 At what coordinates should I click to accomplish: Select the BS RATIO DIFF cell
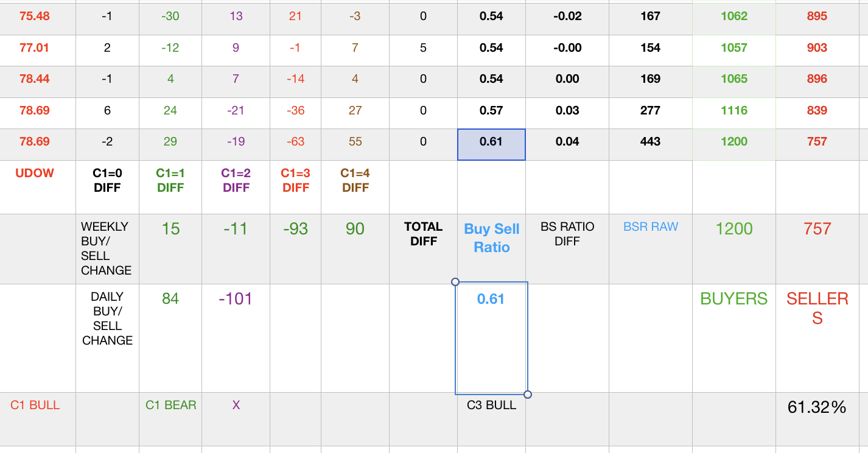pyautogui.click(x=567, y=234)
